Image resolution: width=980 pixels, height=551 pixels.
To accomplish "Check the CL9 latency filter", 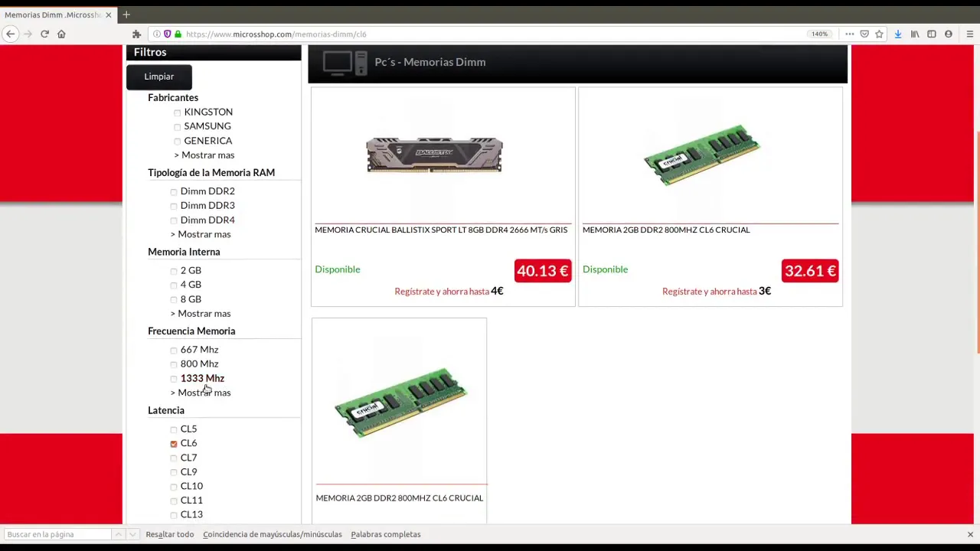I will (174, 473).
